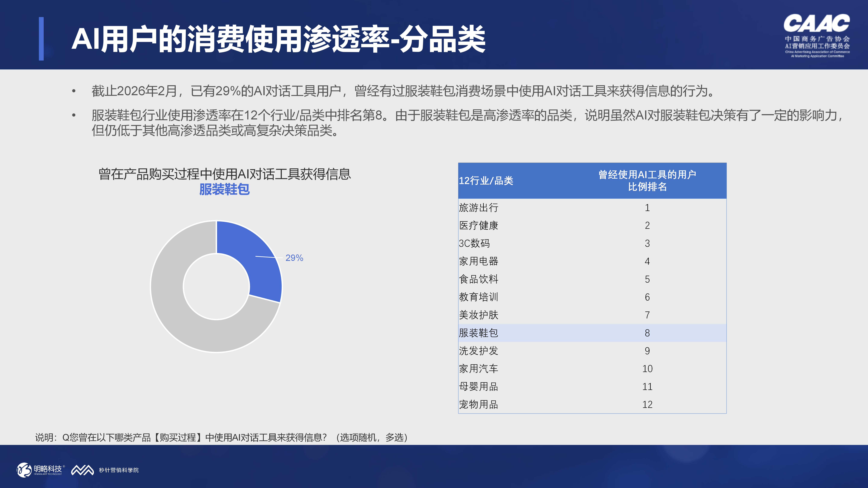
Task: Click the Mininglamp 明略科技 logo
Action: (x=40, y=470)
